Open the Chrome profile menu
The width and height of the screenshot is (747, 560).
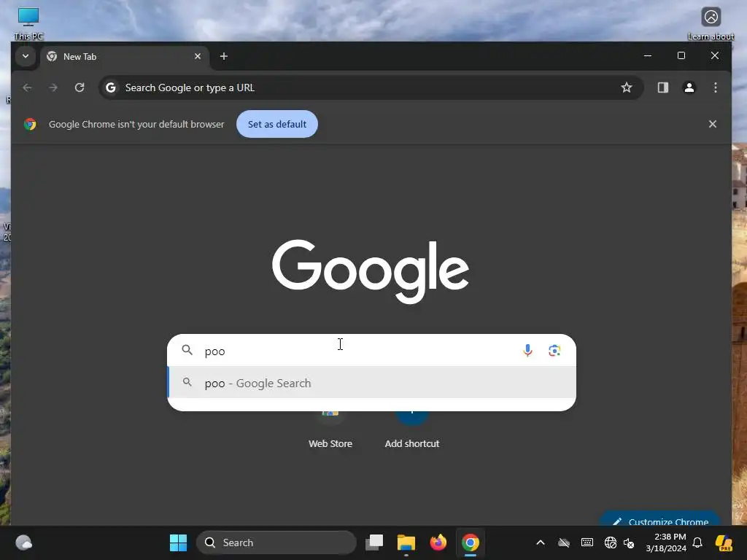point(689,87)
